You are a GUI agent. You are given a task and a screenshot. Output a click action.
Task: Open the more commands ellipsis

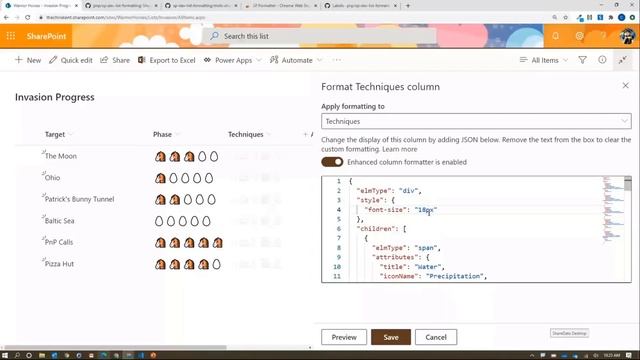point(337,60)
